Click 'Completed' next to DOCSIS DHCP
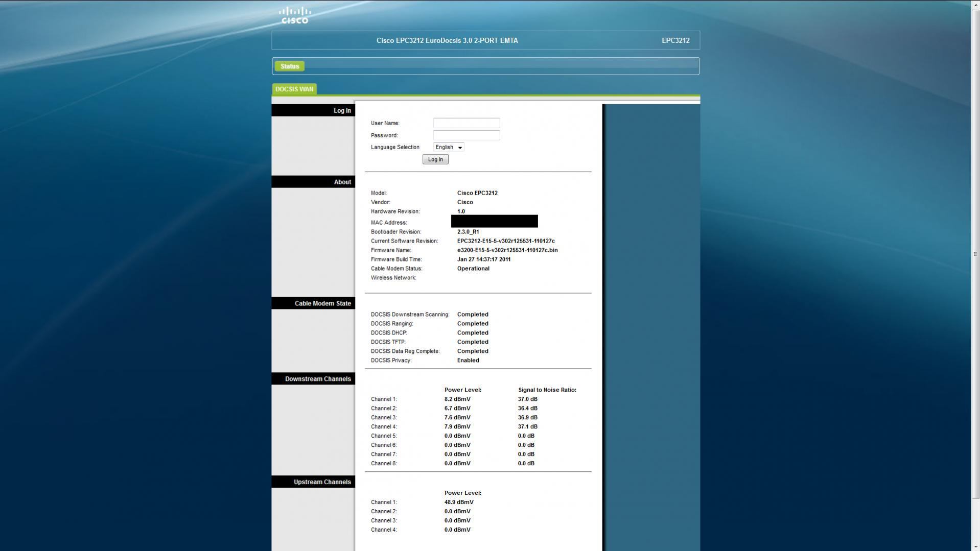This screenshot has width=980, height=551. tap(473, 333)
